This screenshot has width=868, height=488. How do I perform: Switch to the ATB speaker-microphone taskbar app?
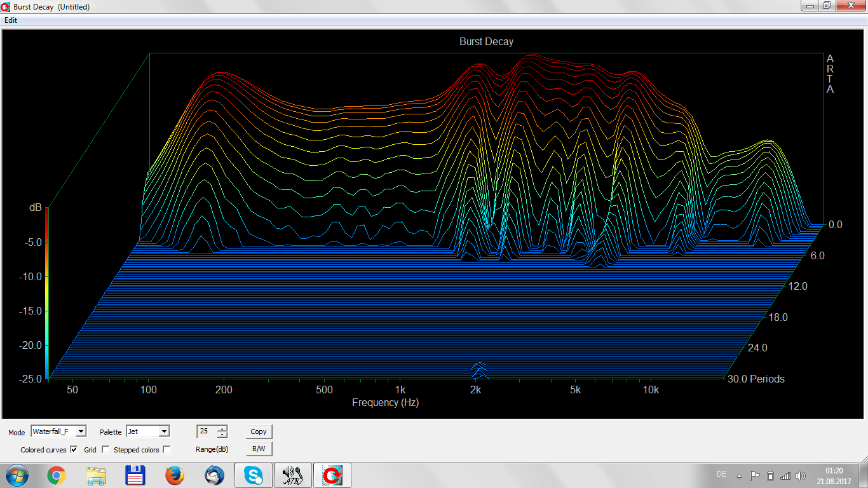[x=293, y=475]
